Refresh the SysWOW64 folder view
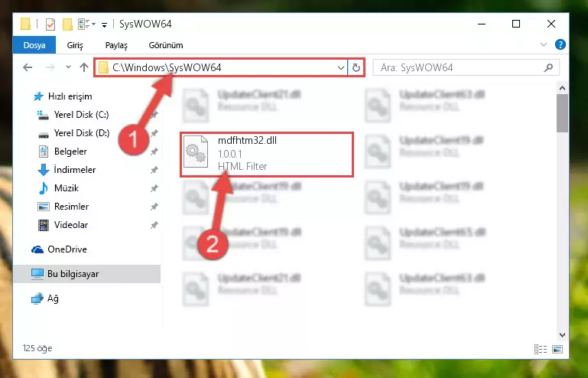The image size is (588, 378). tap(356, 68)
